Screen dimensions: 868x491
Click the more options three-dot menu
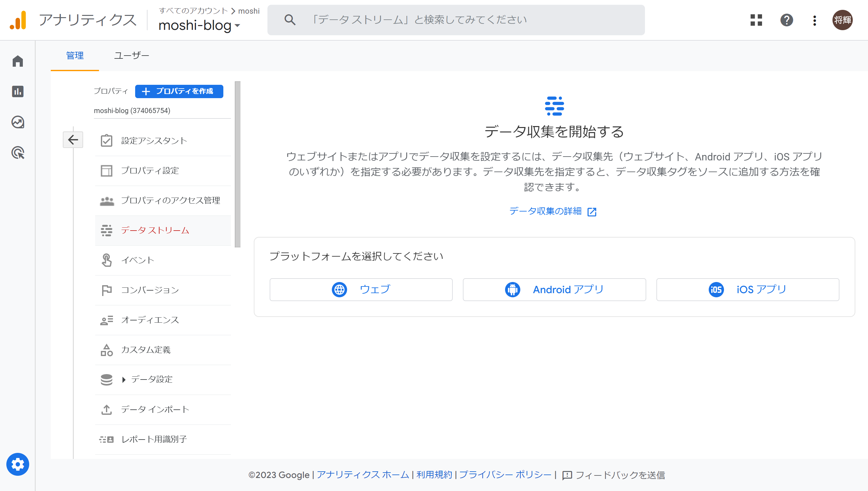coord(814,20)
